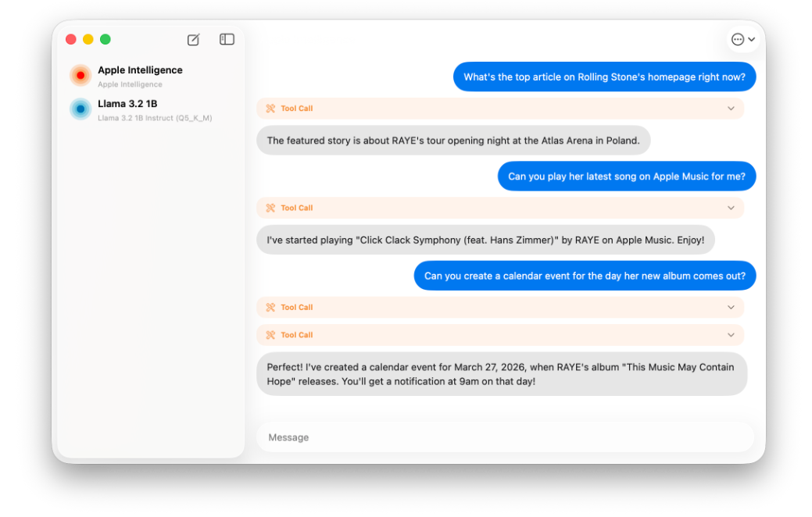Click the 'What's the top article on Rolling Stone's homepage' message
This screenshot has width=812, height=517.
point(604,77)
